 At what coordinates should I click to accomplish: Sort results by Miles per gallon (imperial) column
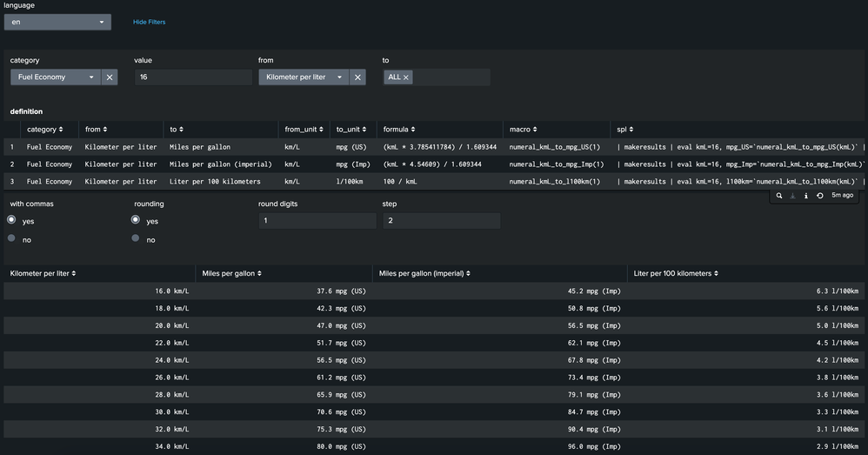(424, 273)
